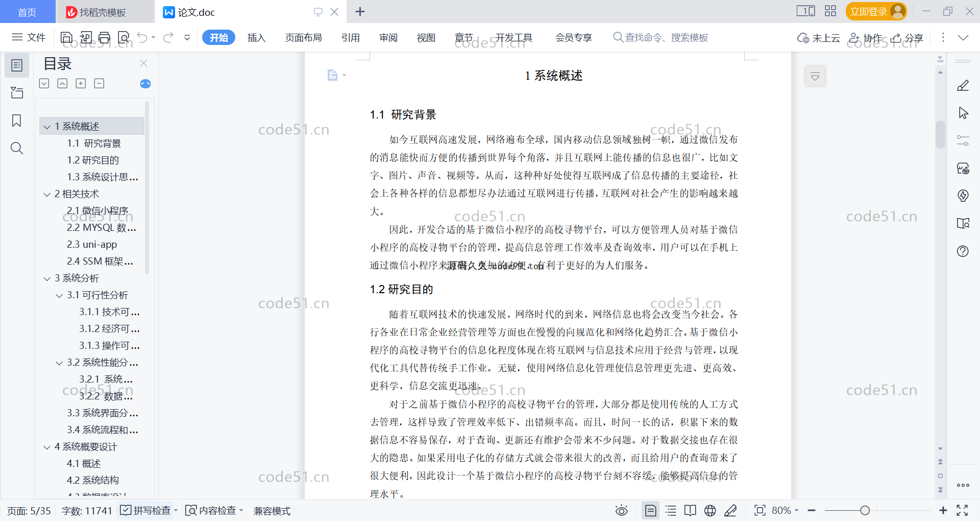980x521 pixels.
Task: Open the help question mark icon
Action: click(x=963, y=251)
